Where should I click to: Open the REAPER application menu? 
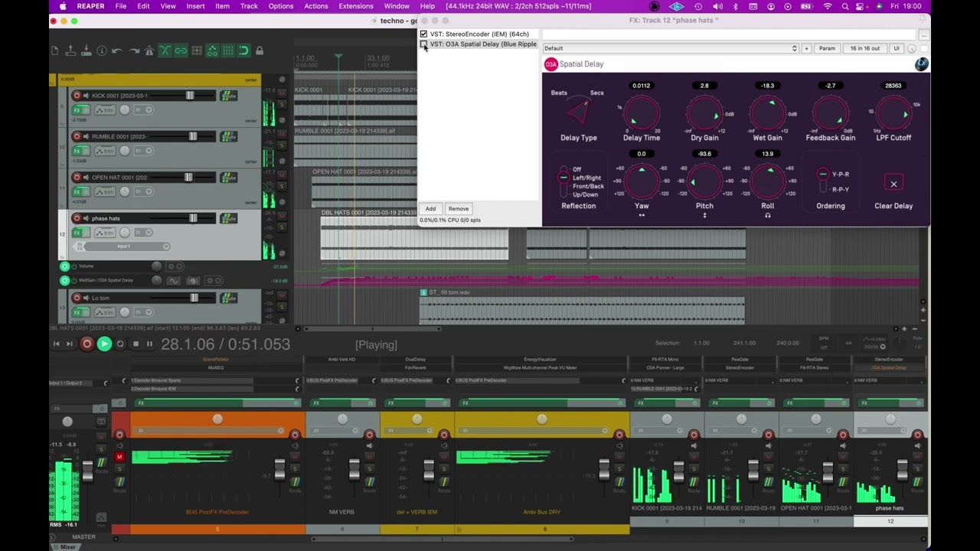pos(90,6)
